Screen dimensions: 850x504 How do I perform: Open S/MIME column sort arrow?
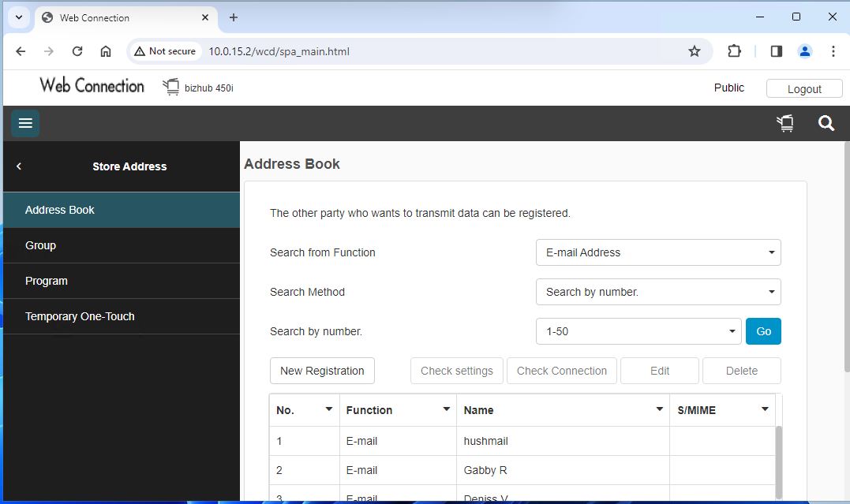click(764, 409)
